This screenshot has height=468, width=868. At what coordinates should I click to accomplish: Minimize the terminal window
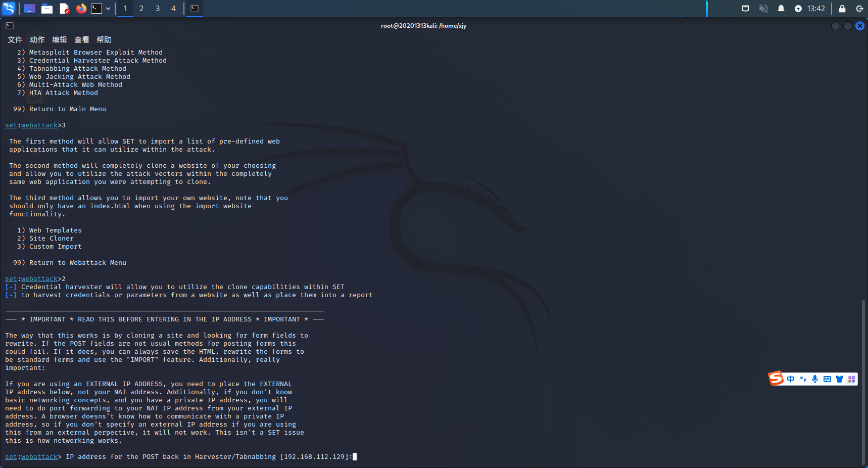tap(836, 26)
